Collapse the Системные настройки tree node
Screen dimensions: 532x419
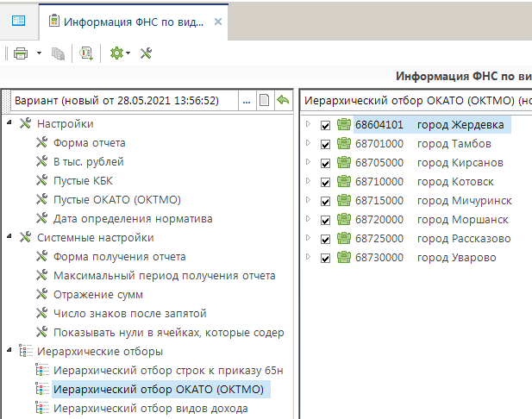tap(9, 236)
